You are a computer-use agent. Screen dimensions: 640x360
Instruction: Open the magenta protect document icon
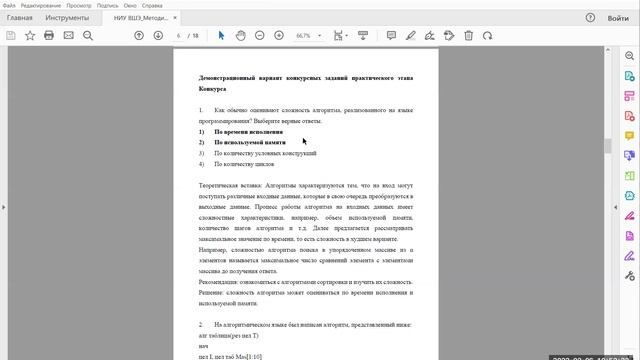coord(629,236)
